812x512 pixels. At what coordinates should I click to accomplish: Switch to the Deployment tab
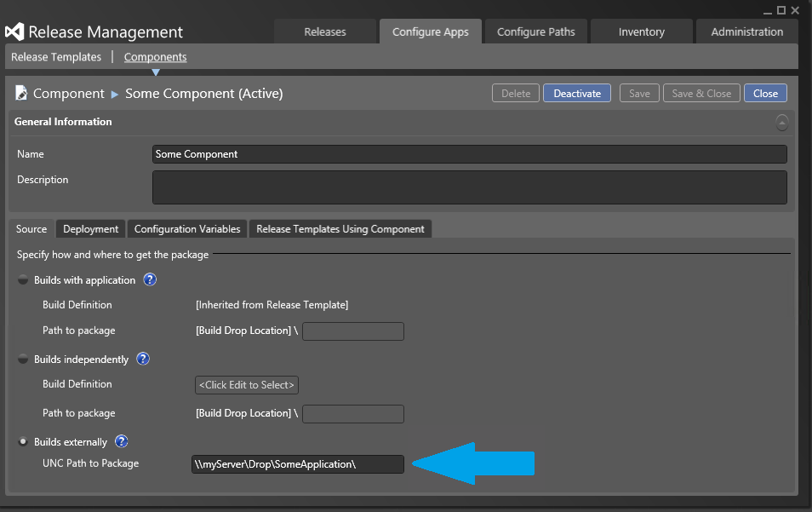90,229
